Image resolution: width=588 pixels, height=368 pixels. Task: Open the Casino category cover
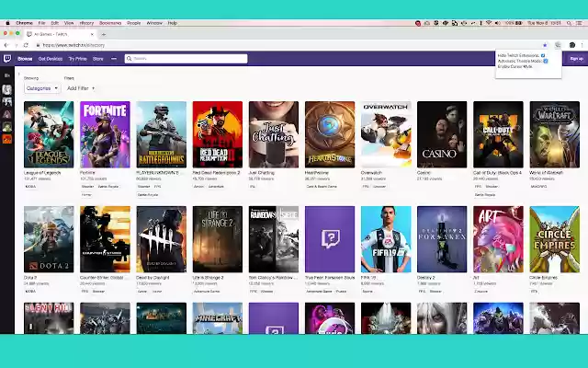click(x=442, y=134)
